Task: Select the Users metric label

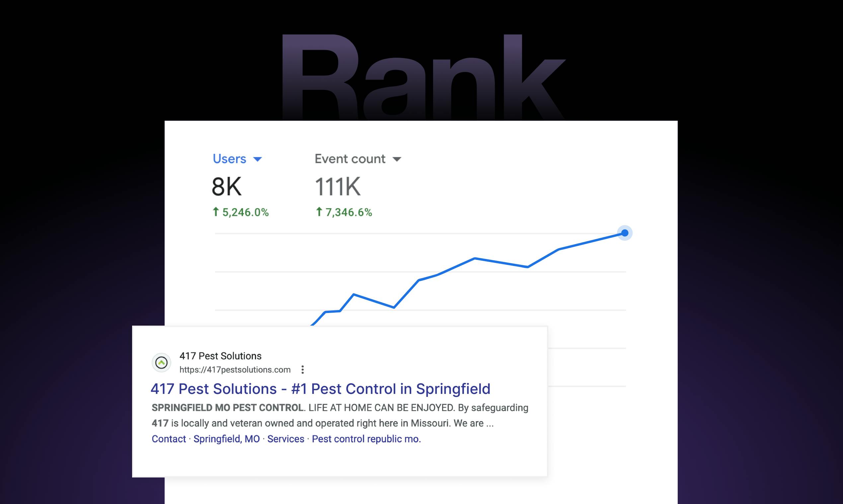Action: [x=229, y=158]
